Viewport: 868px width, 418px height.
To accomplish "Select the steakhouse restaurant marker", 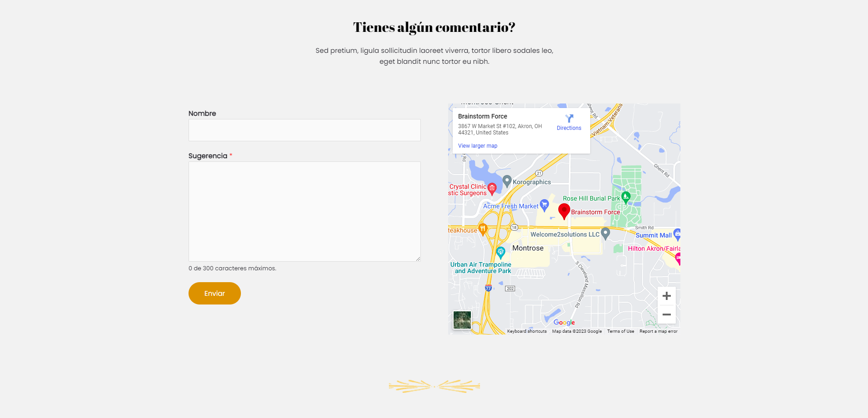I will point(483,229).
